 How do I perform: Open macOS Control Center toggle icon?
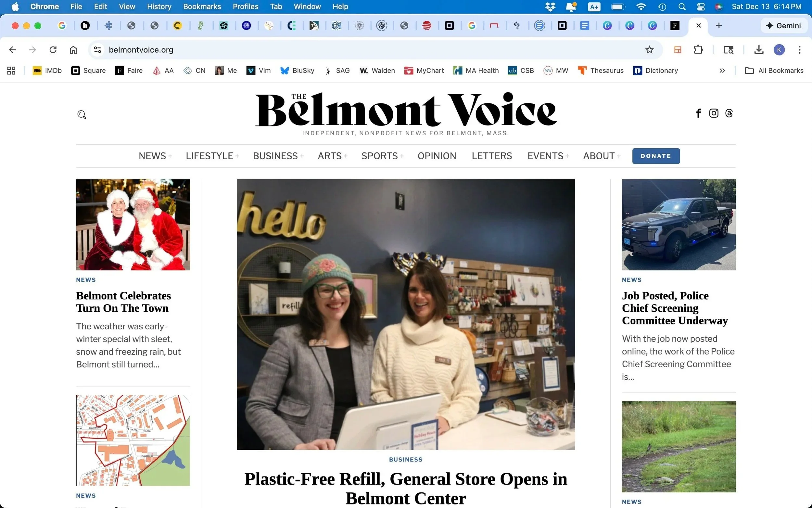click(x=701, y=7)
